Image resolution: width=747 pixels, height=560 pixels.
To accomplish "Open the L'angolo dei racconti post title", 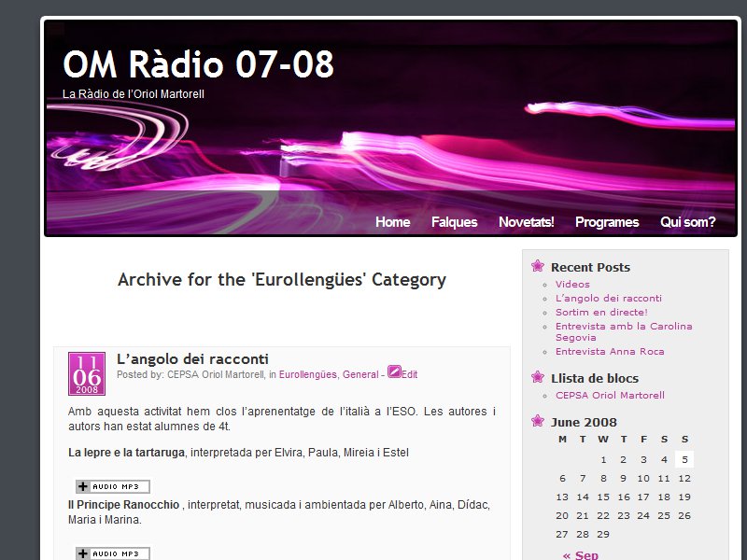I will tap(192, 358).
